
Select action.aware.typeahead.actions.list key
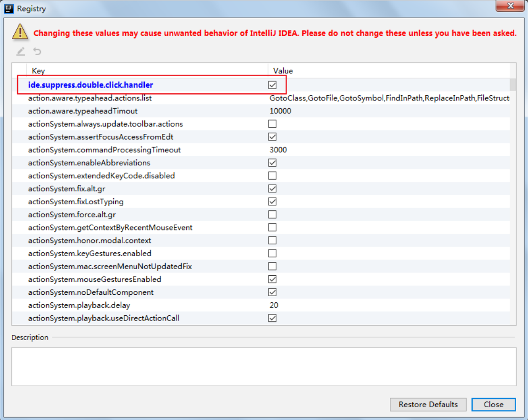pos(90,98)
